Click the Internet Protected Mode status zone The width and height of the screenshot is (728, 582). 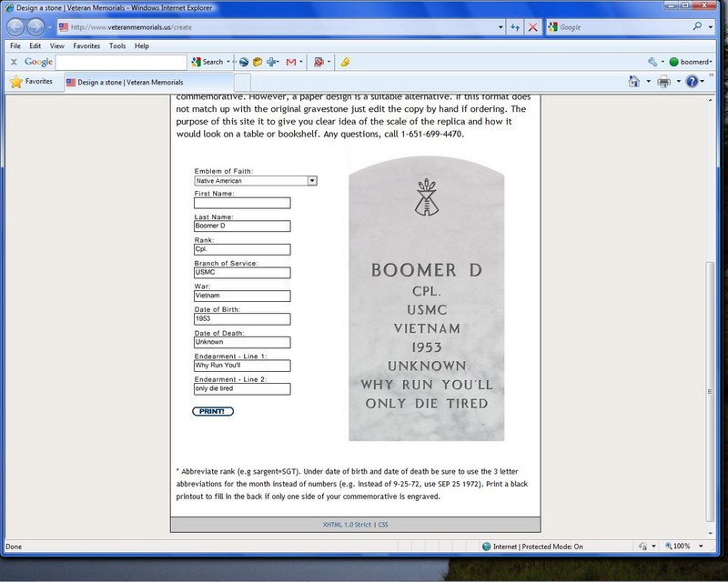click(x=532, y=547)
